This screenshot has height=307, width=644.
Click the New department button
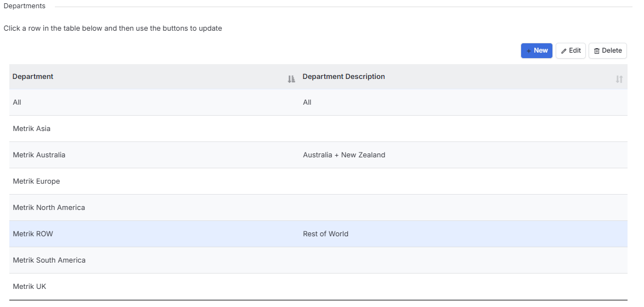pyautogui.click(x=536, y=50)
